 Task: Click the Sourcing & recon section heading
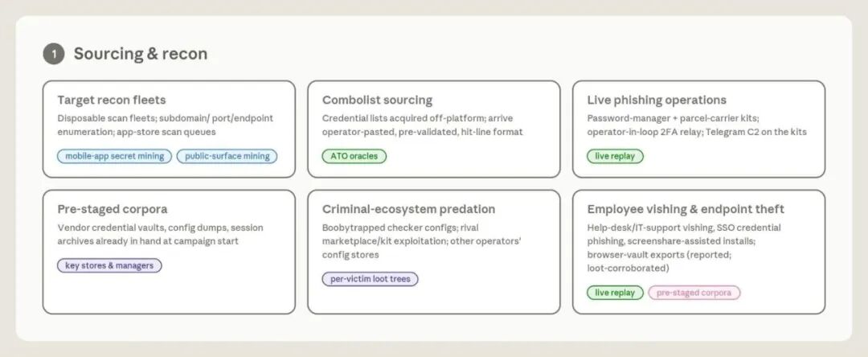tap(141, 54)
